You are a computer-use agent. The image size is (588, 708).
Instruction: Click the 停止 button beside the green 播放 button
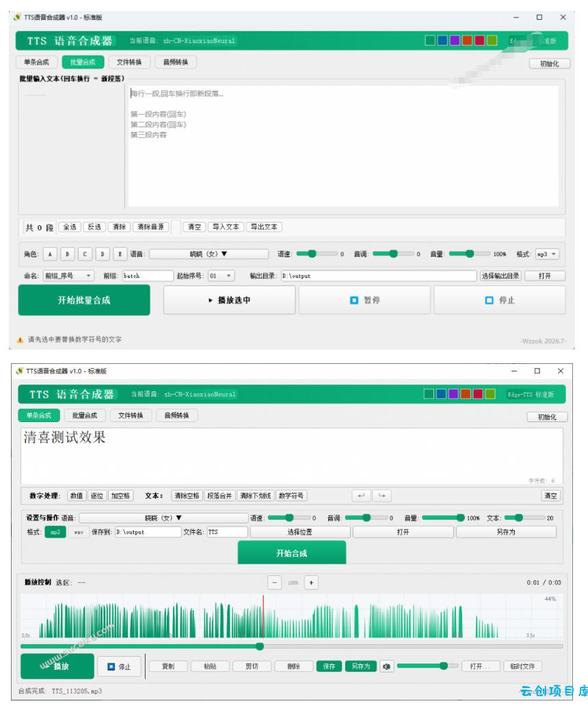(120, 666)
